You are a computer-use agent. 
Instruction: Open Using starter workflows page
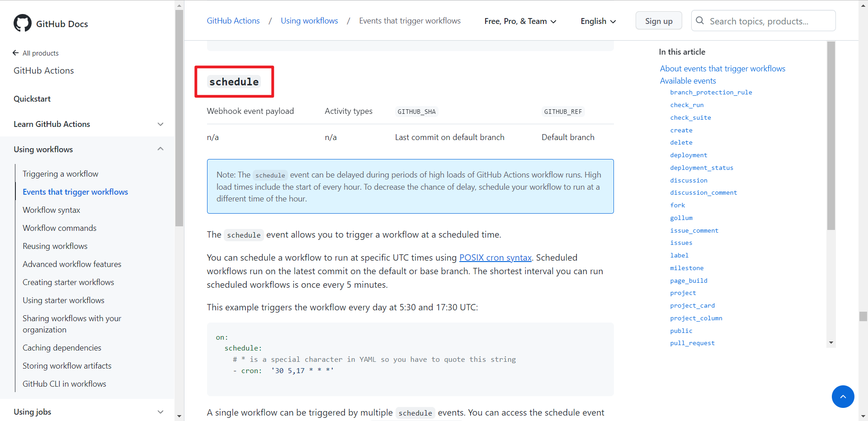(x=63, y=300)
